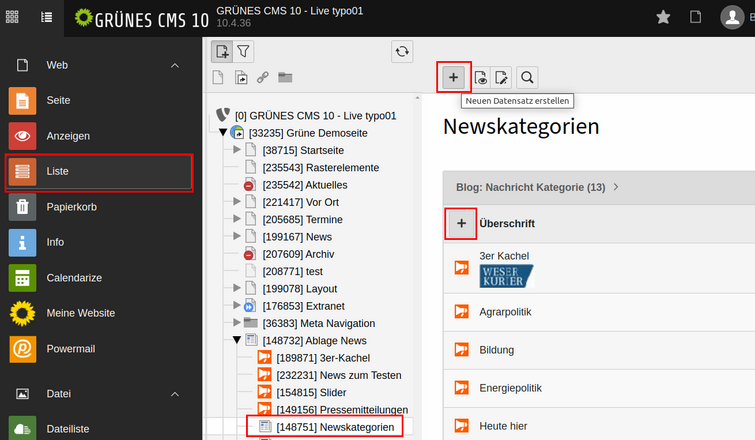Expand the Blog: Nachricht Kategorie table chevron

coord(616,187)
